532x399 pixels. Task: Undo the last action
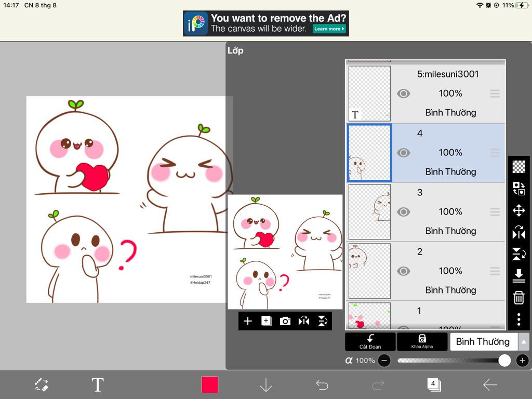coord(322,385)
